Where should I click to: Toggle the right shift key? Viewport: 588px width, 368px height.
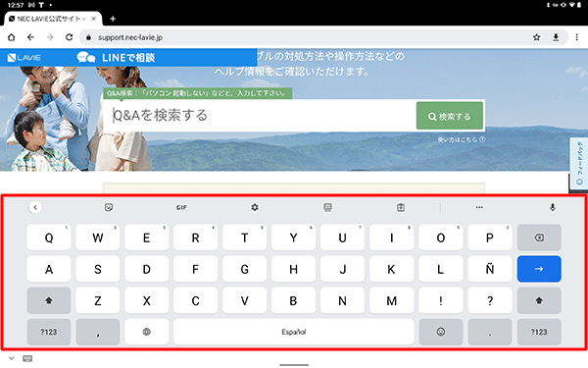[x=539, y=300]
